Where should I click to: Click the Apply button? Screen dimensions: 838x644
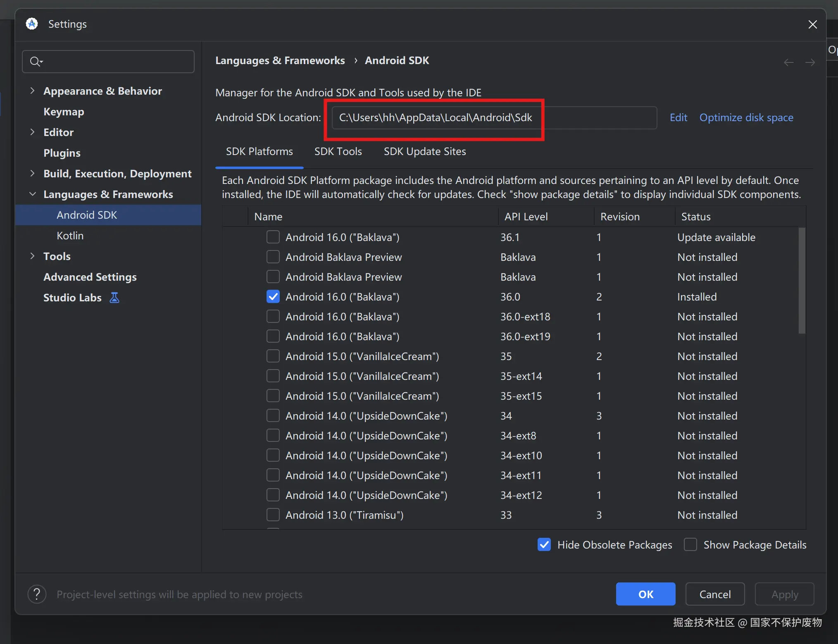point(785,594)
